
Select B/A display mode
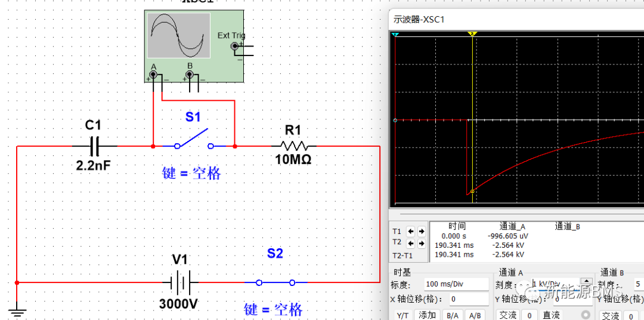pos(453,315)
